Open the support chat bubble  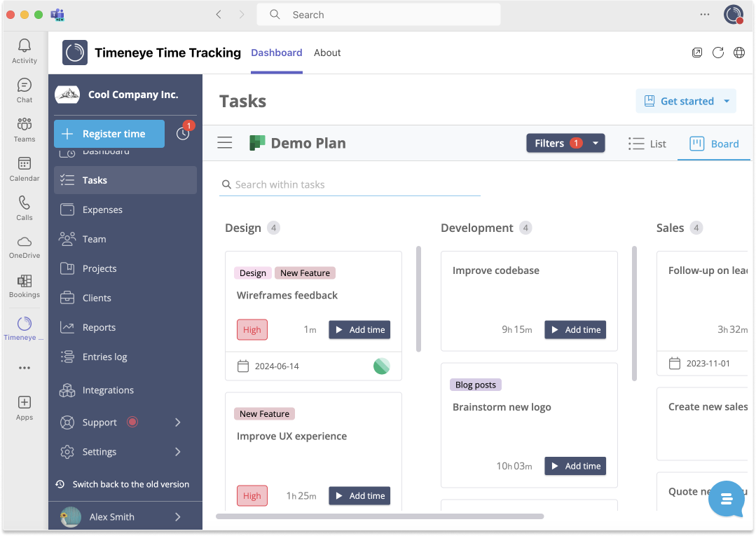point(726,499)
